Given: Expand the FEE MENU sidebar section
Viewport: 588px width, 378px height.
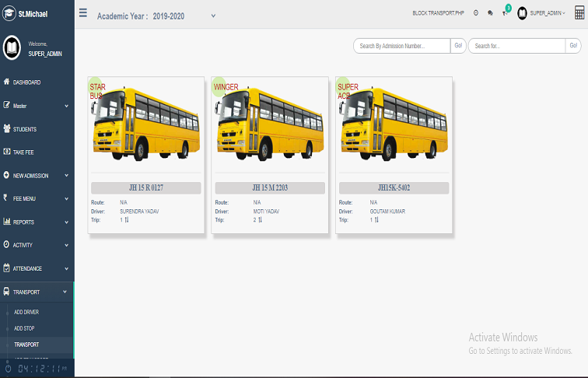Looking at the screenshot, I should pos(37,199).
